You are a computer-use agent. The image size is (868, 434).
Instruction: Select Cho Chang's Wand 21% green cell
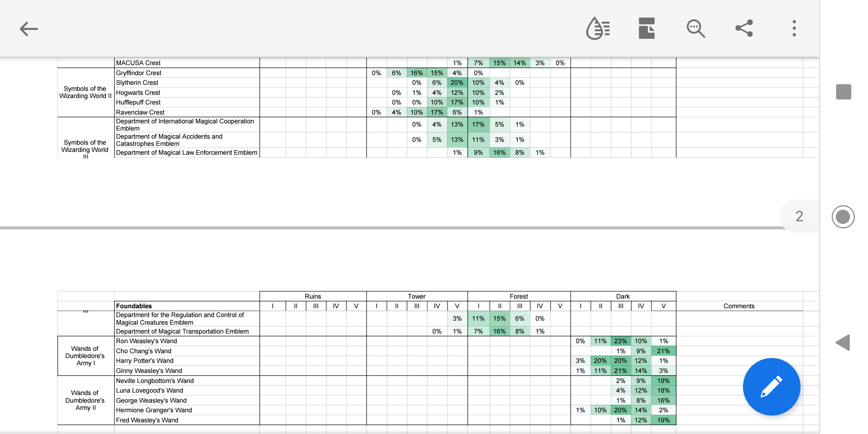663,351
